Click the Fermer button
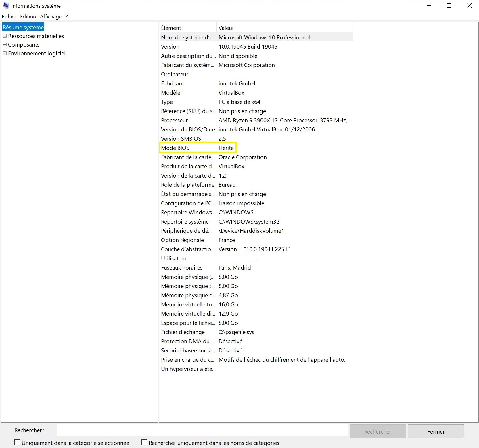The height and width of the screenshot is (448, 479). coord(436,431)
